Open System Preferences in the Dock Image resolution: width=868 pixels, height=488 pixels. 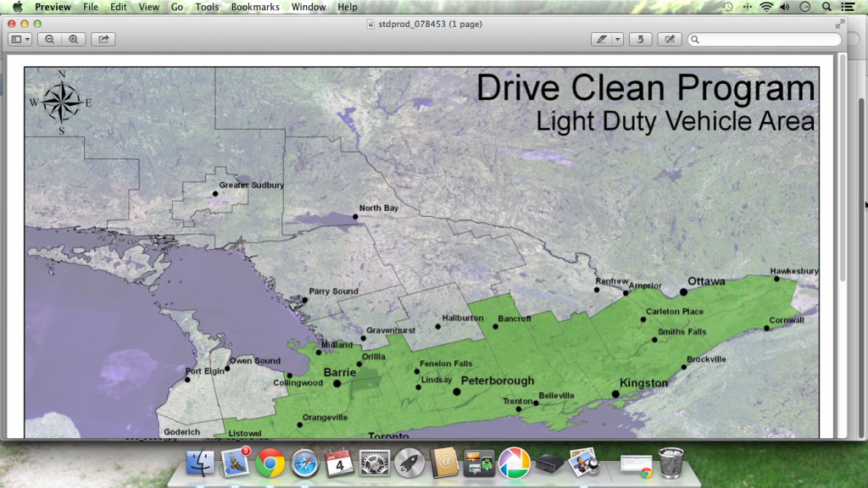point(374,463)
